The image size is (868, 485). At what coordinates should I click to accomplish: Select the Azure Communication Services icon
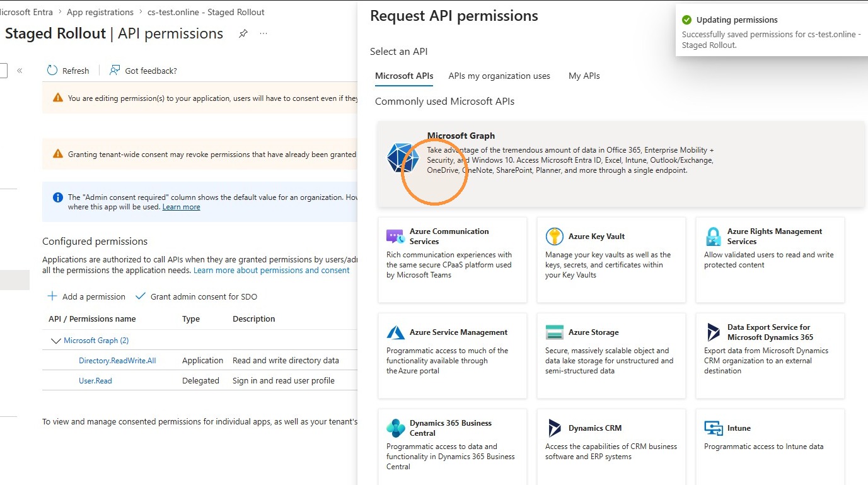[395, 237]
